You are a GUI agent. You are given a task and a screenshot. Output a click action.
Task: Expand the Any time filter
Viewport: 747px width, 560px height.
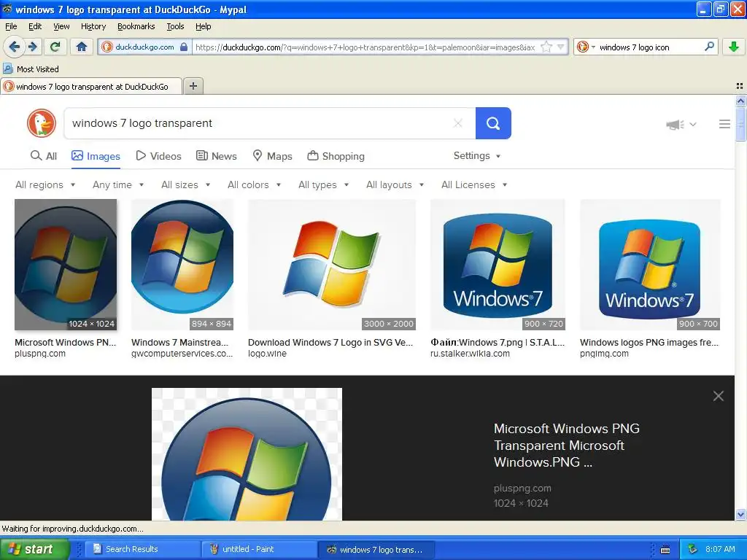[118, 184]
